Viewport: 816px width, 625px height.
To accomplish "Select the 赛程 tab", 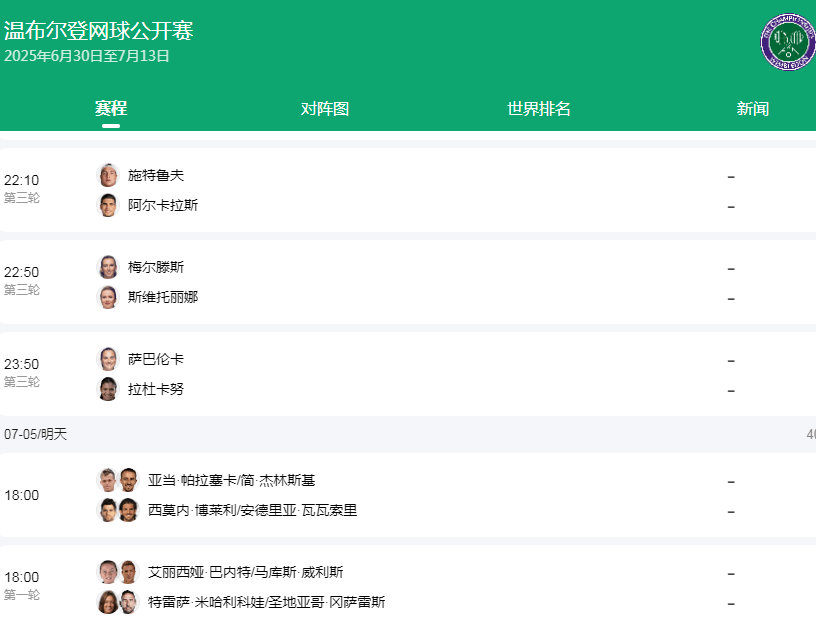I will pos(111,109).
